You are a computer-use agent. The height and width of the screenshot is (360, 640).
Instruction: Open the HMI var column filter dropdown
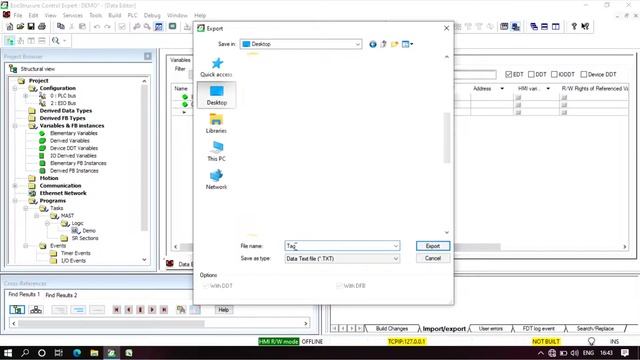(548, 89)
